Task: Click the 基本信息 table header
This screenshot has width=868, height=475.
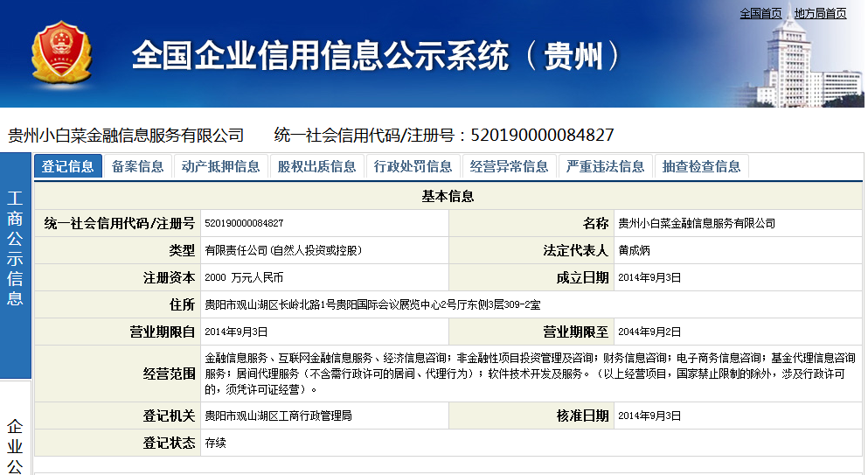Action: 448,196
